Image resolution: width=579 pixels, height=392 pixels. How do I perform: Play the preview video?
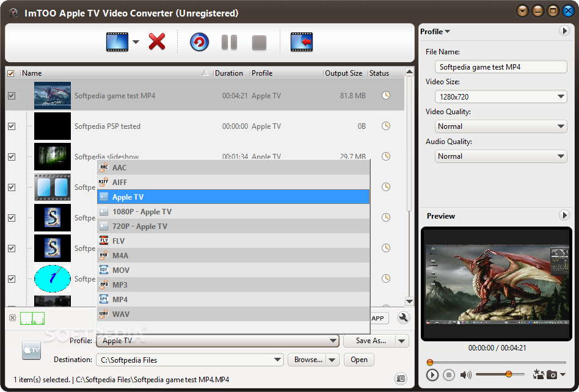point(432,375)
